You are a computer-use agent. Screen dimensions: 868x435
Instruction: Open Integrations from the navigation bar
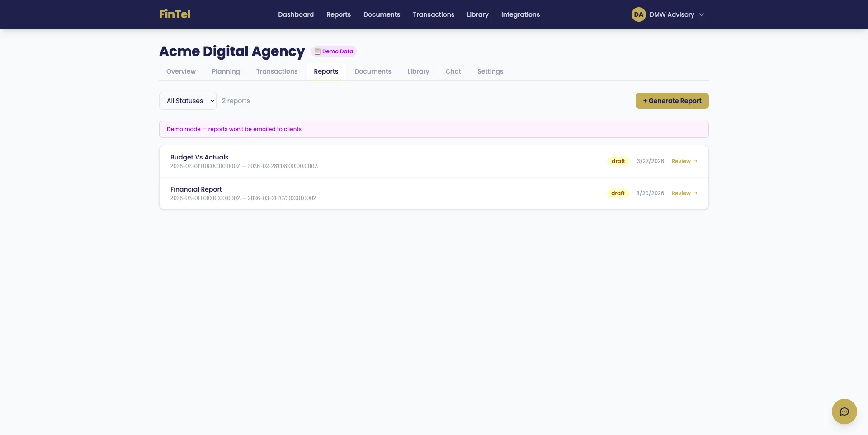coord(520,14)
